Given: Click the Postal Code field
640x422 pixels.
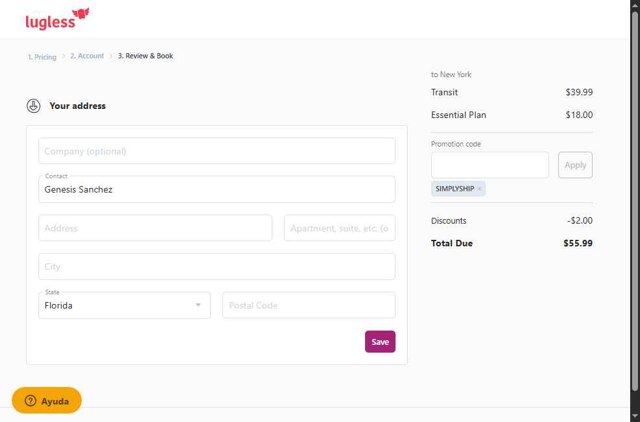Looking at the screenshot, I should pos(308,305).
